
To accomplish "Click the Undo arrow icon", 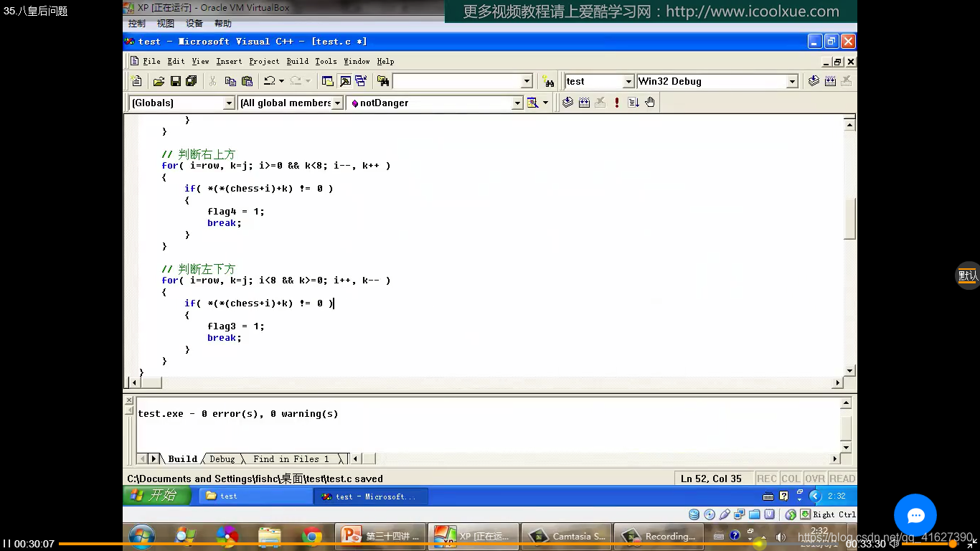I will pos(269,81).
